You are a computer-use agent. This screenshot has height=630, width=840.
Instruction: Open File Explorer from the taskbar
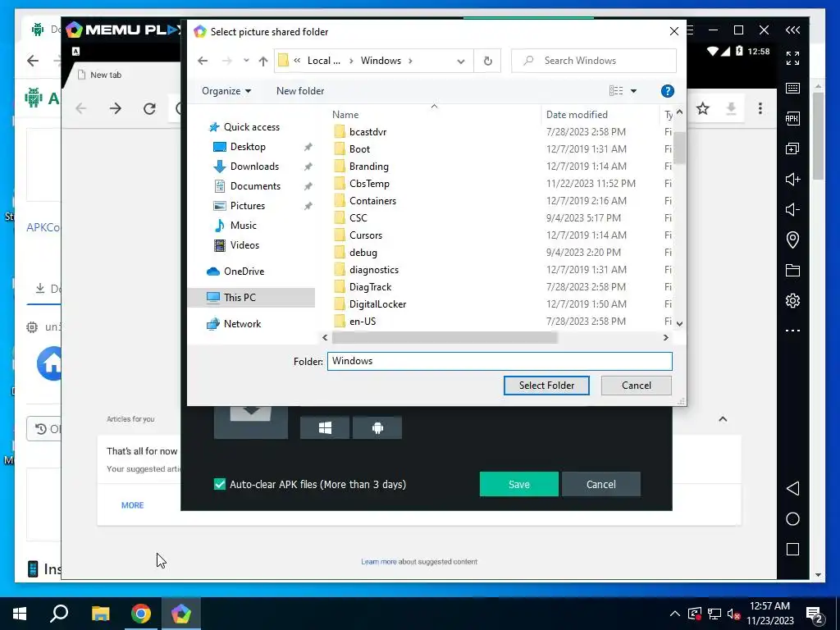coord(100,614)
